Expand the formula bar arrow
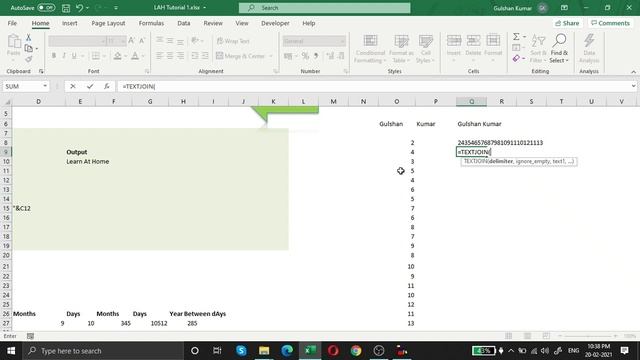Image resolution: width=640 pixels, height=360 pixels. point(633,86)
